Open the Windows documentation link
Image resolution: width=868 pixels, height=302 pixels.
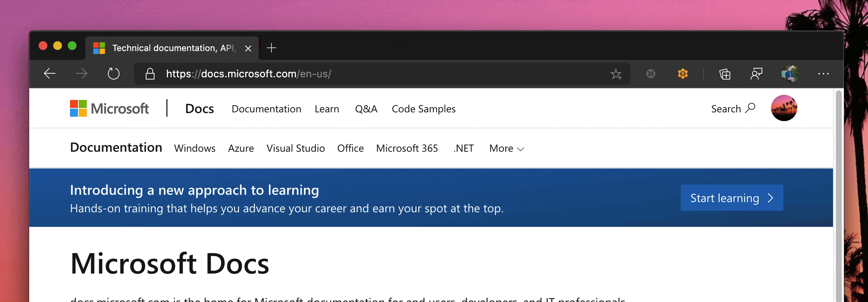click(195, 148)
